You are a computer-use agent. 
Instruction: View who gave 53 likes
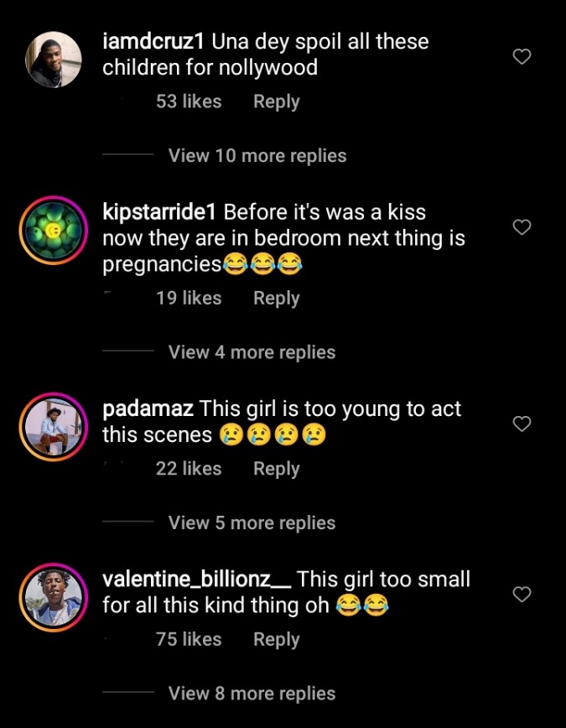189,101
